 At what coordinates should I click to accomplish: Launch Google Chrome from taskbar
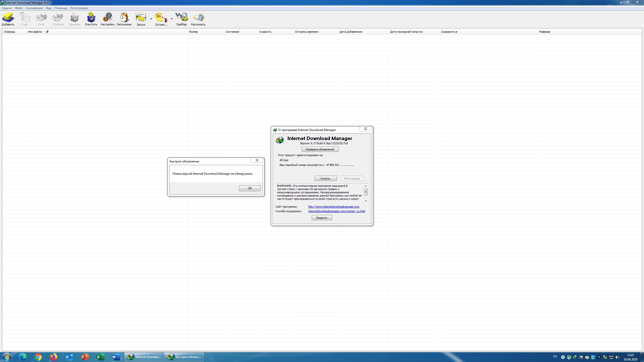[38, 357]
